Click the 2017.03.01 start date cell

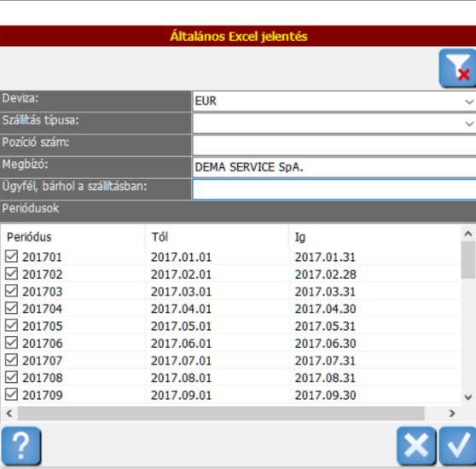point(181,292)
